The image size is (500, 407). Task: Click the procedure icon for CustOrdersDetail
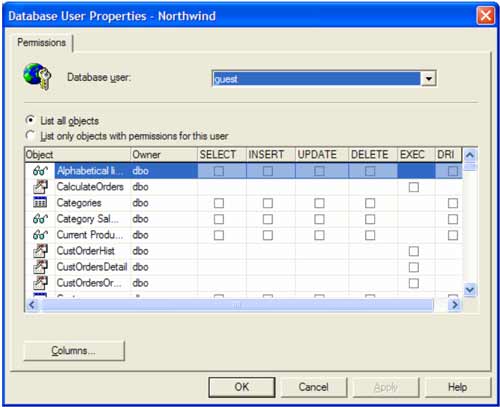click(x=40, y=267)
